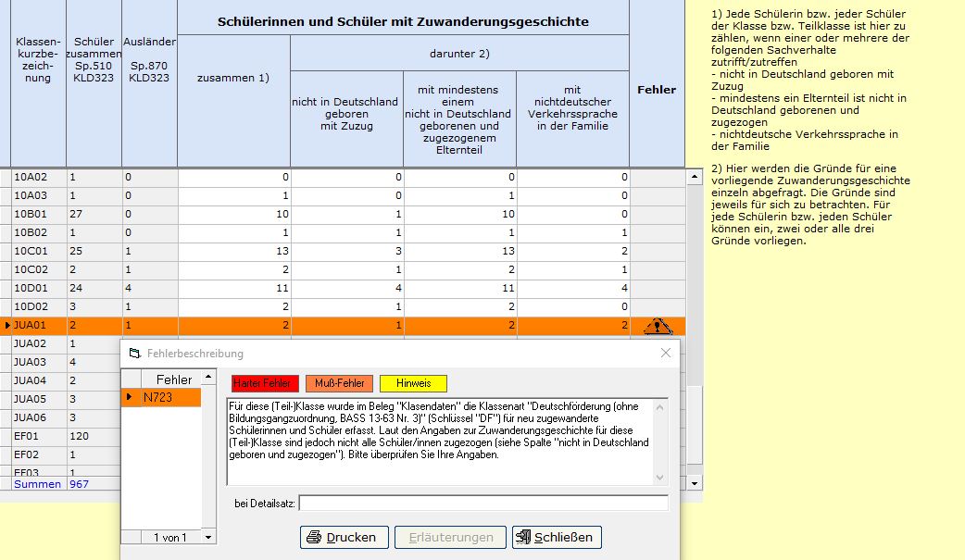Screen dimensions: 965x560
Task: Click the error text scroll-up arrow
Action: tap(659, 406)
